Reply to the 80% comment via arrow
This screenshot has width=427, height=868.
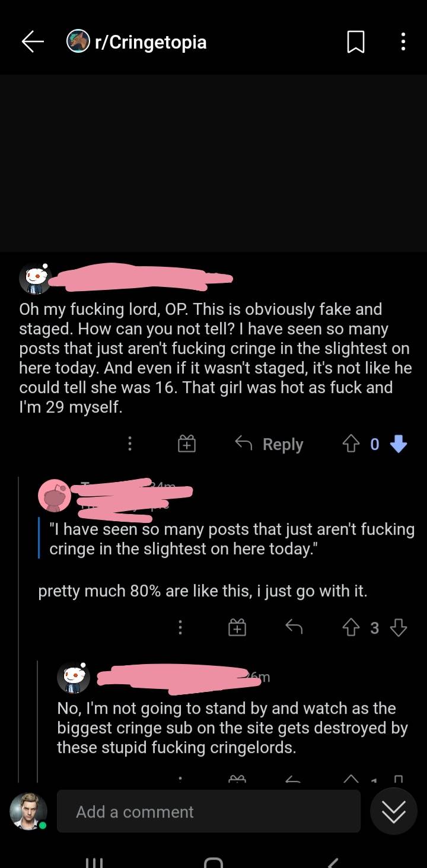294,627
